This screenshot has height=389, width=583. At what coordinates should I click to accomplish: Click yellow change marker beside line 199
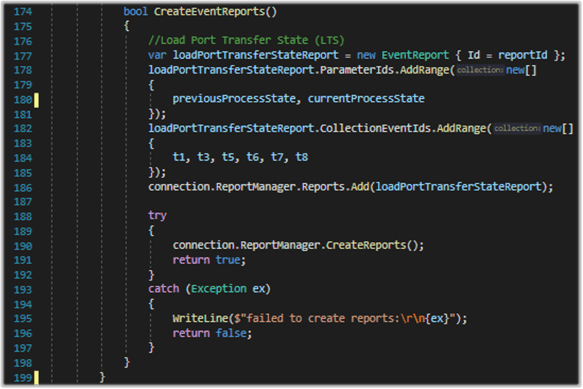[36, 377]
